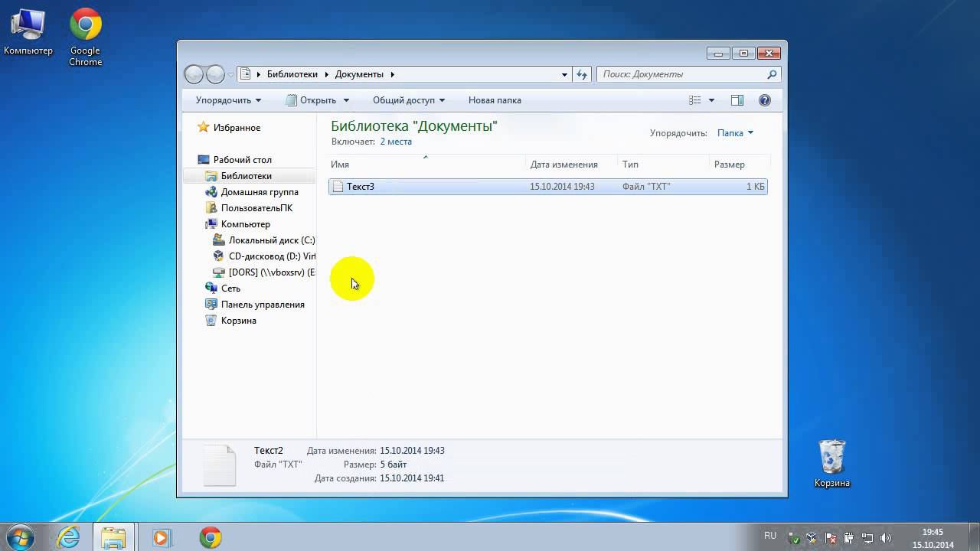Click the Рабочий стол desktop icon in sidebar
This screenshot has height=551, width=980.
click(x=203, y=160)
